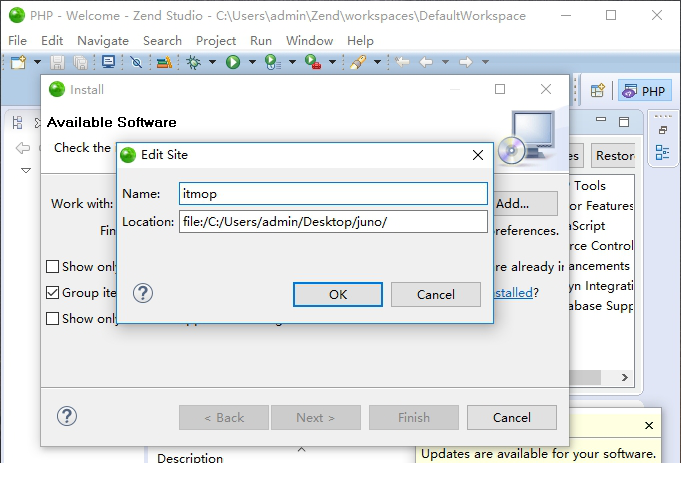681x481 pixels.
Task: Click the Location field with the juno path
Action: tap(333, 222)
